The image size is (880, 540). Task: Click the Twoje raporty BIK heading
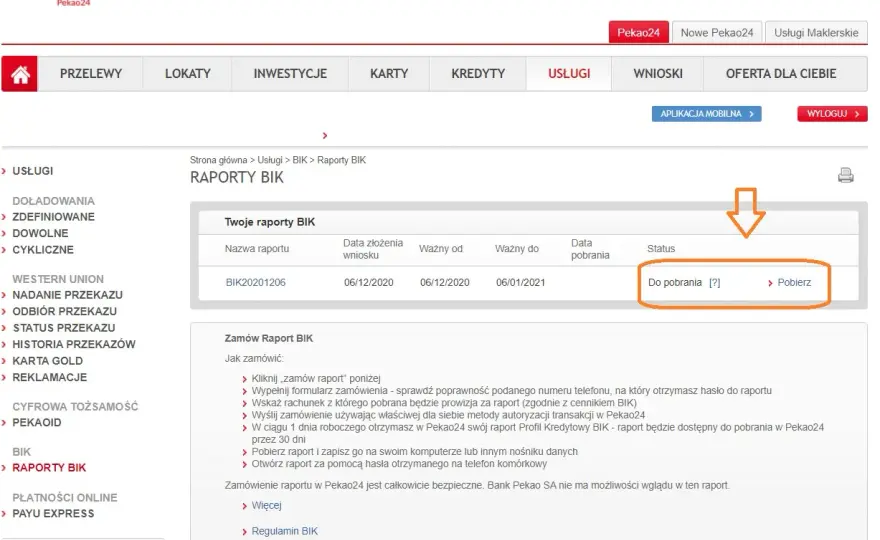[x=269, y=222]
